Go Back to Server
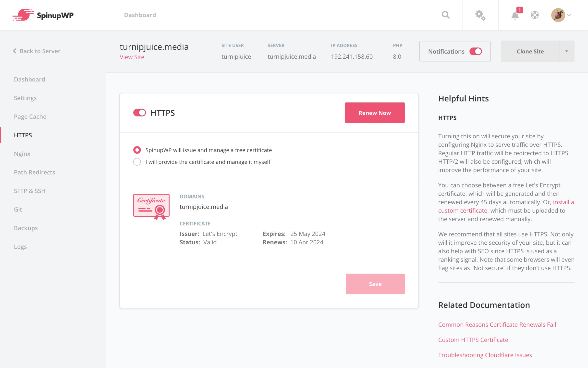 37,51
